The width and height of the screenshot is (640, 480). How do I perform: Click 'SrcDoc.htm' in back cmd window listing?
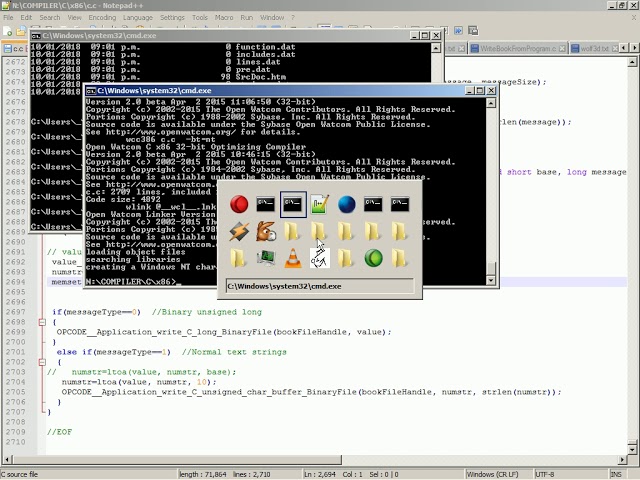tap(261, 77)
